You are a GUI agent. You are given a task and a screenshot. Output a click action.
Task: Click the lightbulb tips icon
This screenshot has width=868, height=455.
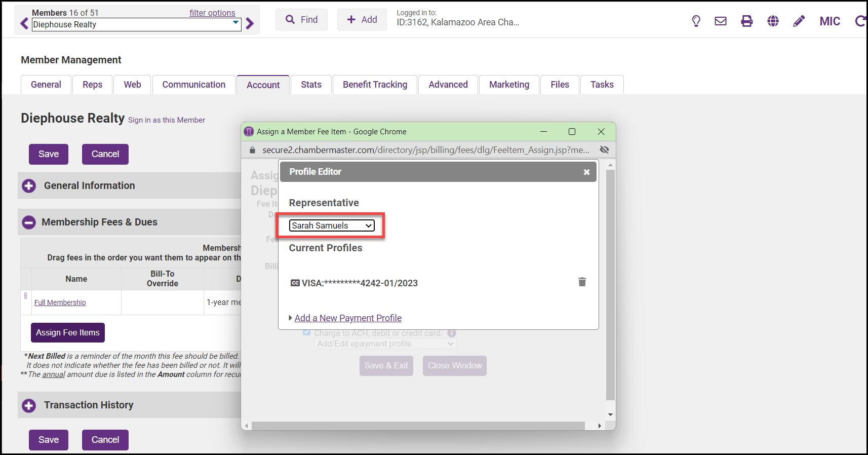tap(696, 21)
